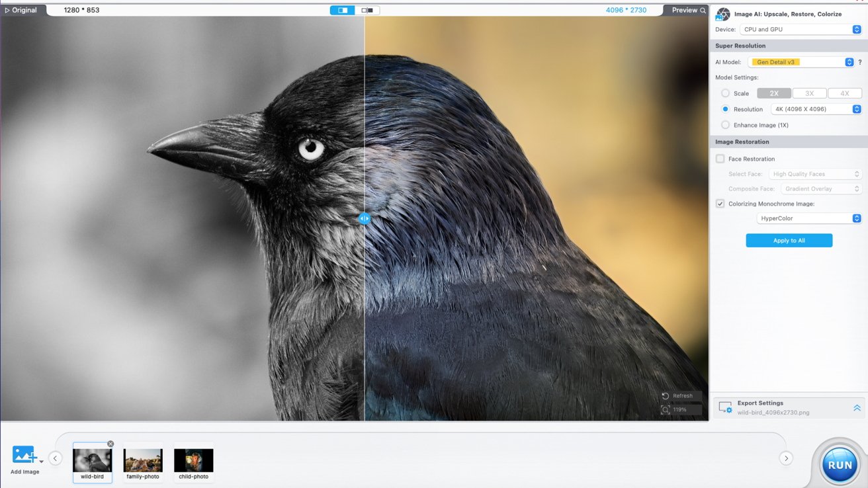Open the Resolution 4K dropdown
Viewport: 868px width, 488px height.
pos(816,109)
